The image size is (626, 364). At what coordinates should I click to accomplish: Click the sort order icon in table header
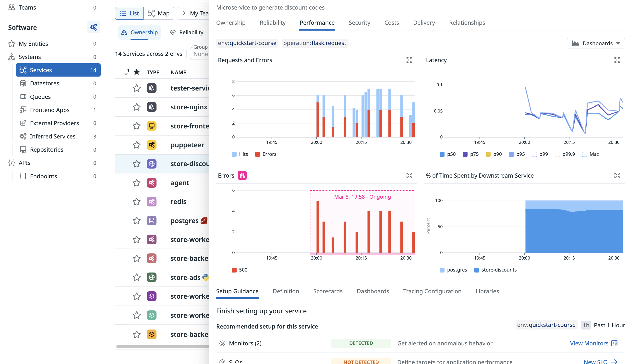[x=126, y=72]
